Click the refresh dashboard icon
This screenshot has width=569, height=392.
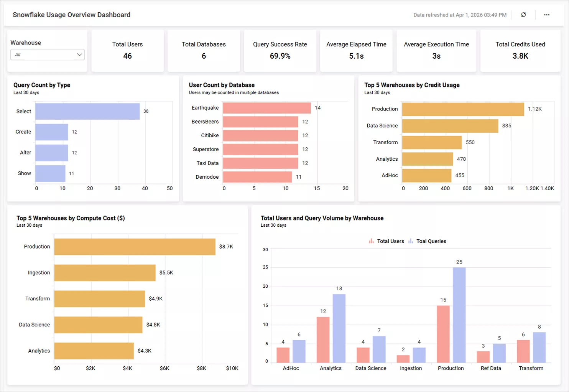[x=523, y=15]
